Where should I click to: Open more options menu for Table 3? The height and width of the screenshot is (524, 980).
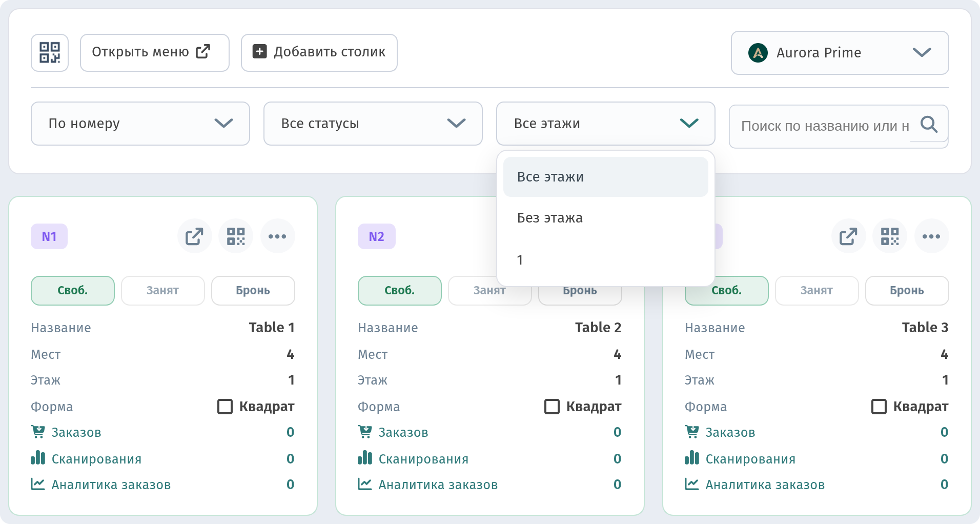pyautogui.click(x=931, y=236)
